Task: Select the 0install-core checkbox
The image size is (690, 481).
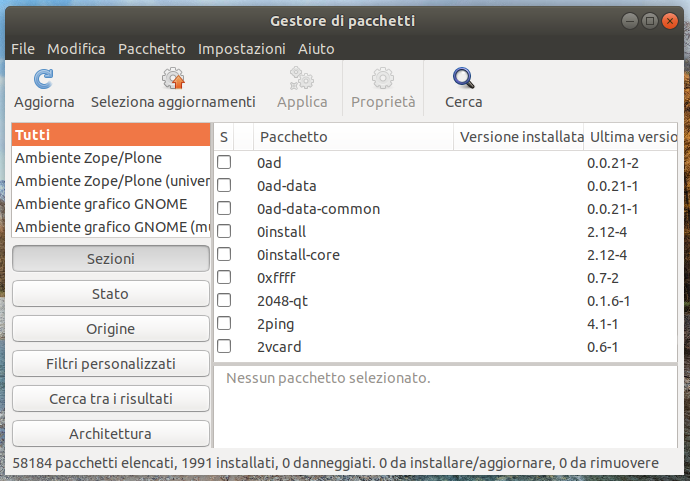Action: (x=224, y=254)
